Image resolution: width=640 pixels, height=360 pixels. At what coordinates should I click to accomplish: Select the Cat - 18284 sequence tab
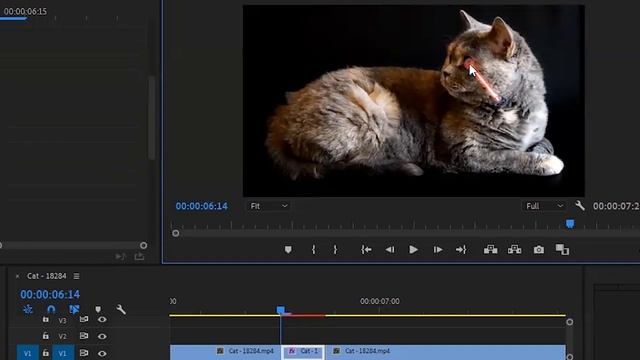(47, 276)
